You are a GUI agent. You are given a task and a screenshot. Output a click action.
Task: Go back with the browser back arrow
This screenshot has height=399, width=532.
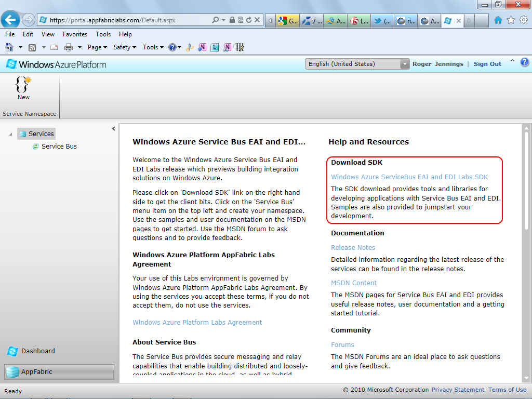coord(10,20)
